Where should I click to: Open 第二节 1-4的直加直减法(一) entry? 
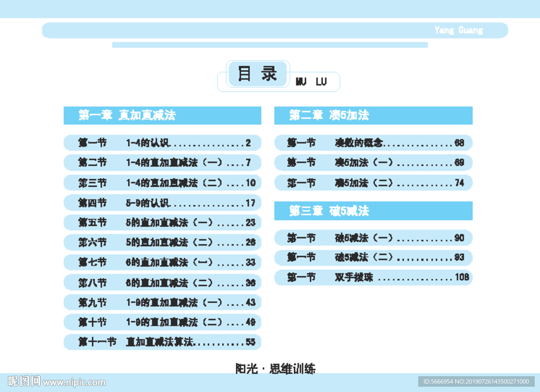[162, 162]
